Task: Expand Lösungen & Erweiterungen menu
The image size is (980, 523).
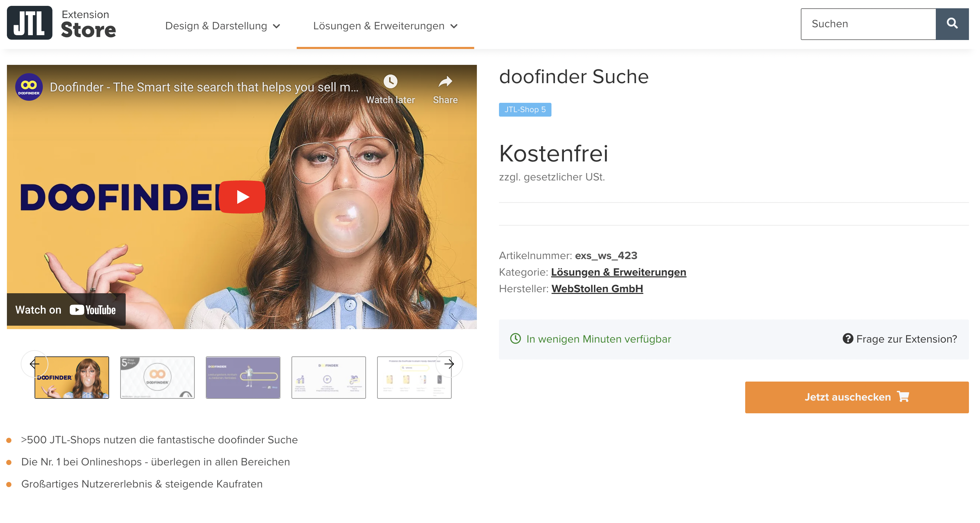Action: [385, 26]
